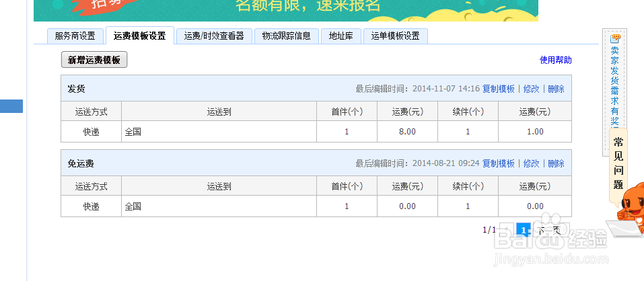The height and width of the screenshot is (281, 644).
Task: Open the 物流跟踪信息 tab
Action: pyautogui.click(x=286, y=36)
